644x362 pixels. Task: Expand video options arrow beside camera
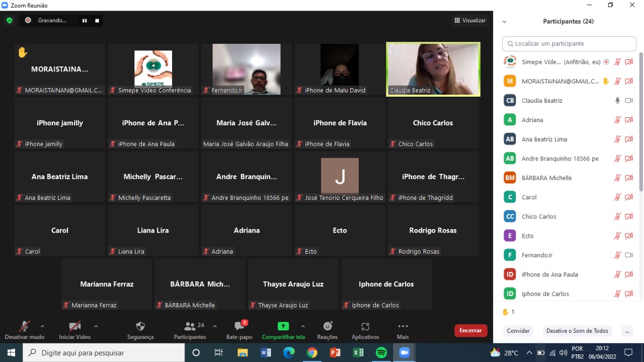point(96,326)
